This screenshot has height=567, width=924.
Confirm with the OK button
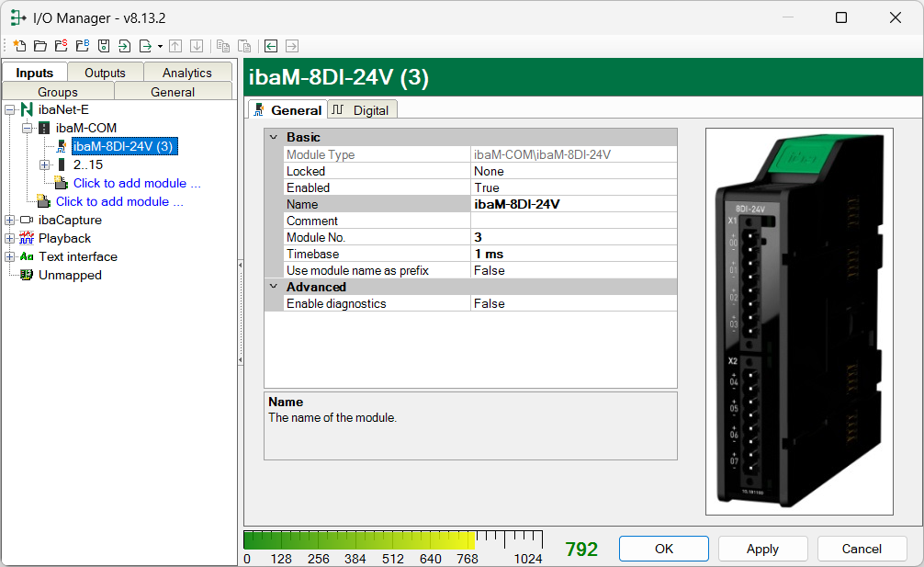pyautogui.click(x=664, y=549)
